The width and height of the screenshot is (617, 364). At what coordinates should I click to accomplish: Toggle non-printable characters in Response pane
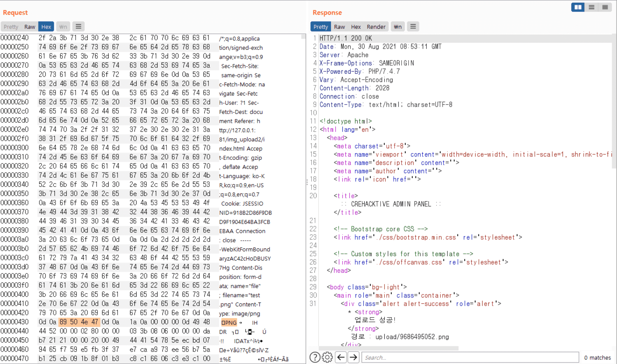click(x=397, y=27)
